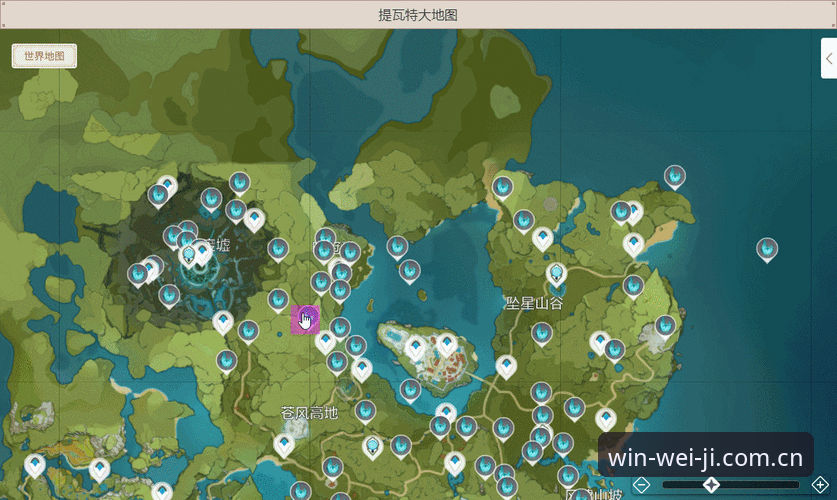Zoom in with the diamond plus icon
Image resolution: width=837 pixels, height=500 pixels.
(820, 485)
